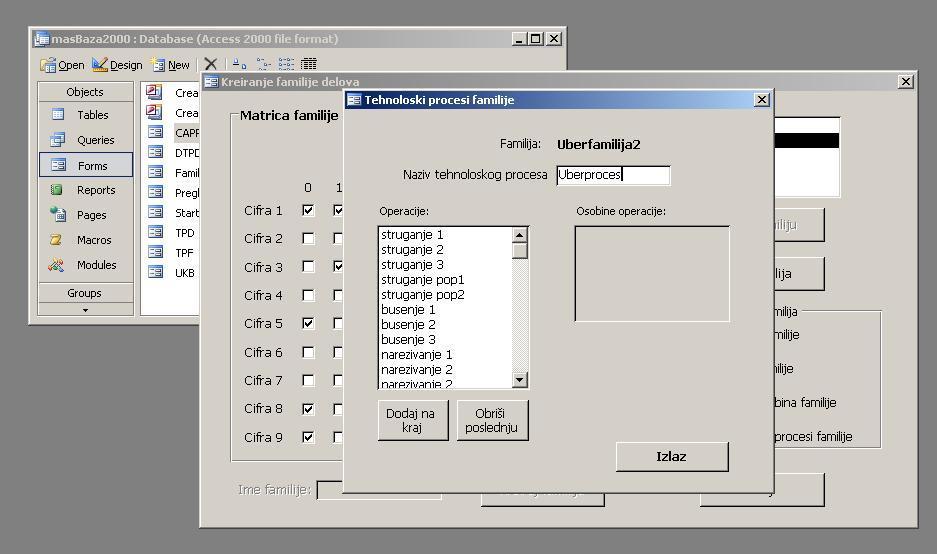This screenshot has width=937, height=554.
Task: Close the Kreiranje familije delova window
Action: coord(906,81)
